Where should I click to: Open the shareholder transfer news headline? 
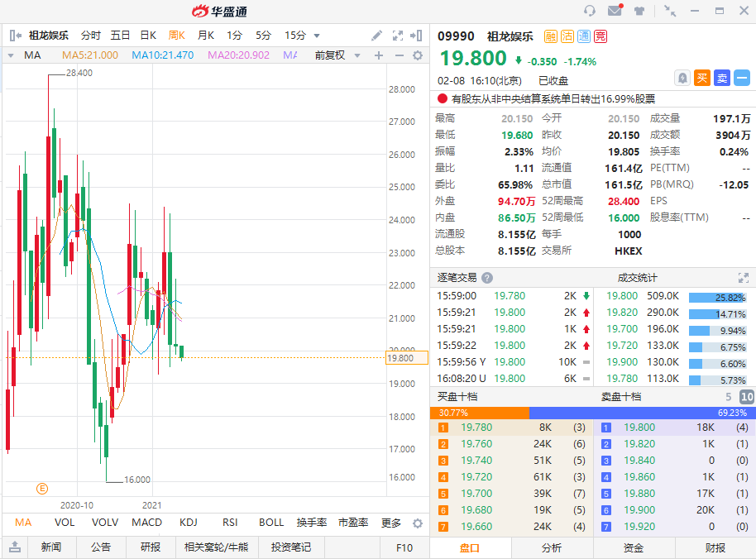click(553, 98)
